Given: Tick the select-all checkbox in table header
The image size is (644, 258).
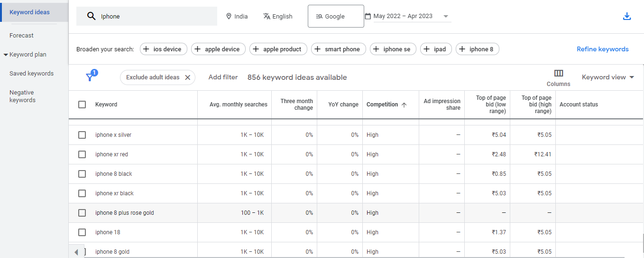Looking at the screenshot, I should [82, 105].
